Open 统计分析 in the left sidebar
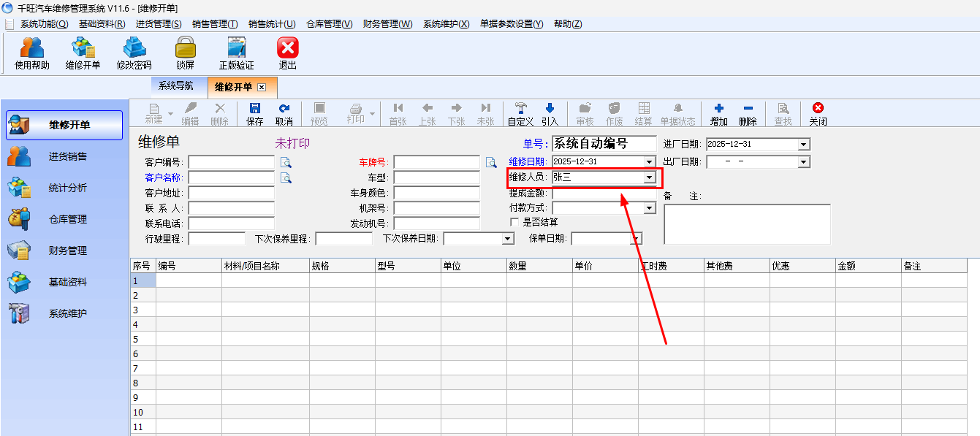 (x=67, y=188)
